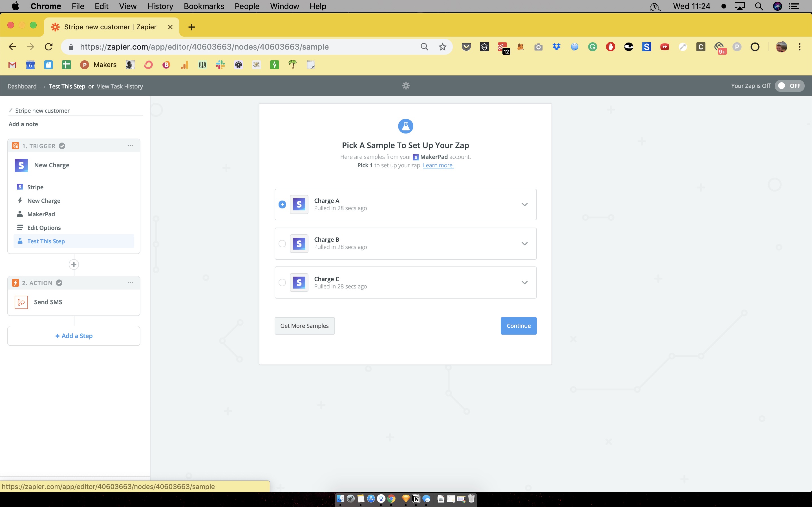Turn on the Zap OFF switch
This screenshot has width=812, height=507.
click(x=789, y=86)
